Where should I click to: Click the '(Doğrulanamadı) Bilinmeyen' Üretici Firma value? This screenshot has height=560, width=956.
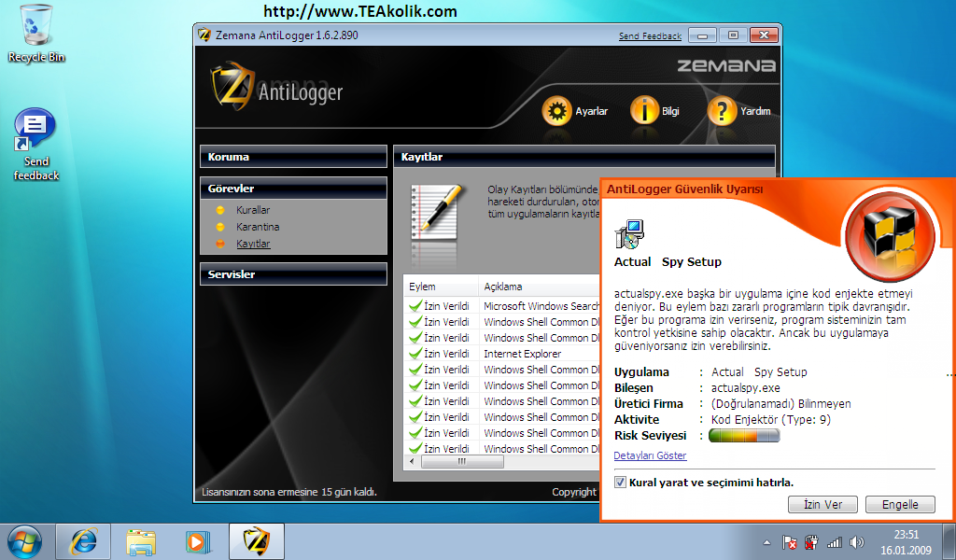(x=781, y=404)
